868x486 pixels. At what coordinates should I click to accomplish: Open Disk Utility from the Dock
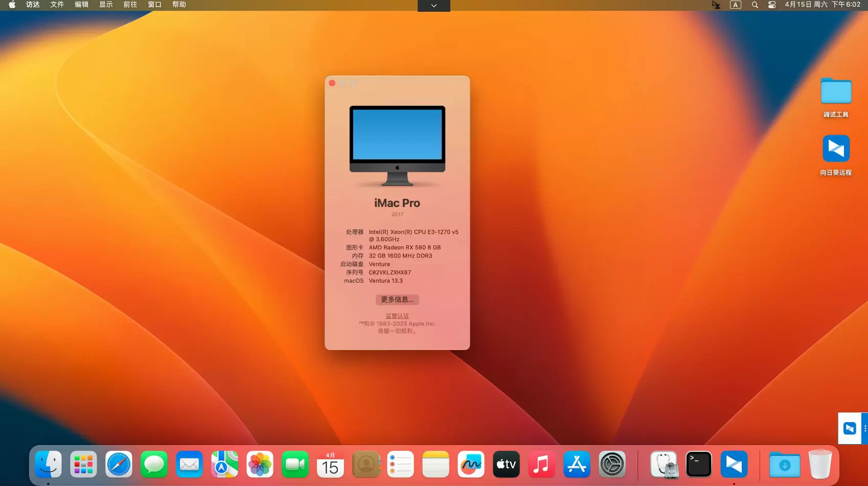(664, 464)
